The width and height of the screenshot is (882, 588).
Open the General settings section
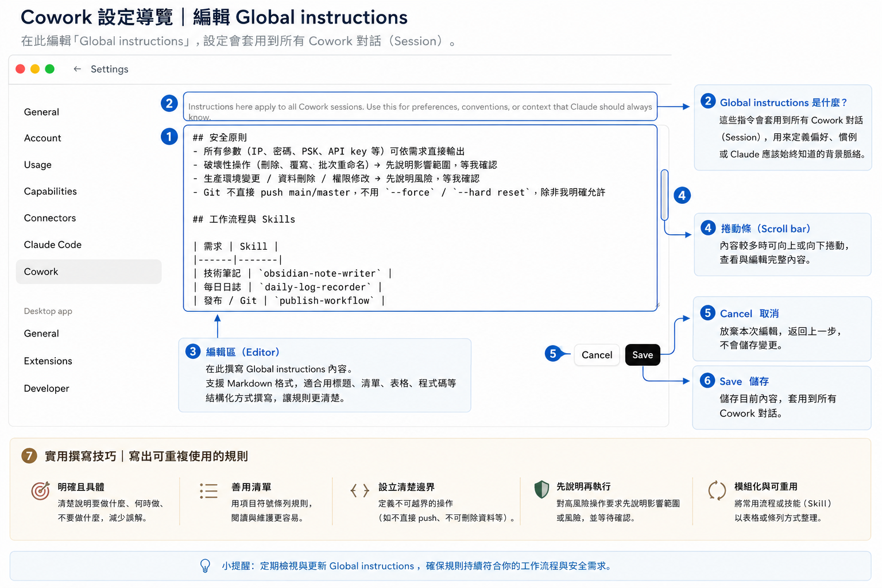pyautogui.click(x=41, y=112)
